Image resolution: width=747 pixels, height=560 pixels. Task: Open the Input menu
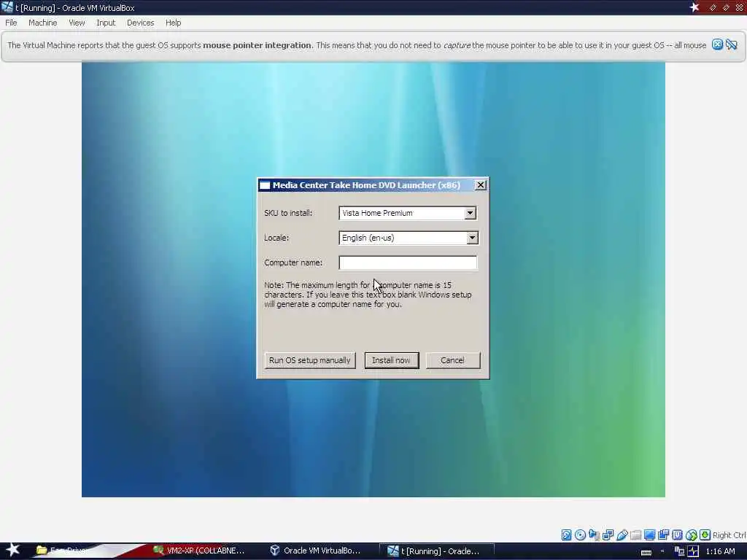106,23
